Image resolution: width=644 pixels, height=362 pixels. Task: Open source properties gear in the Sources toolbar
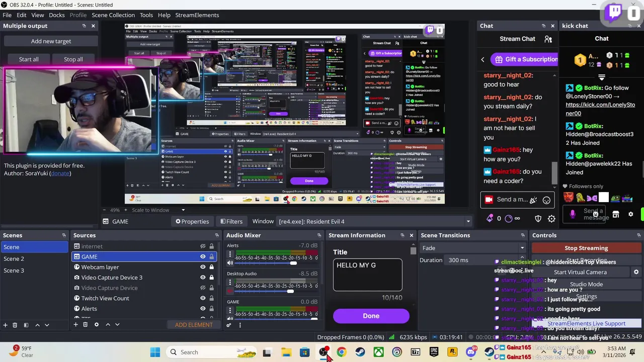[97, 325]
